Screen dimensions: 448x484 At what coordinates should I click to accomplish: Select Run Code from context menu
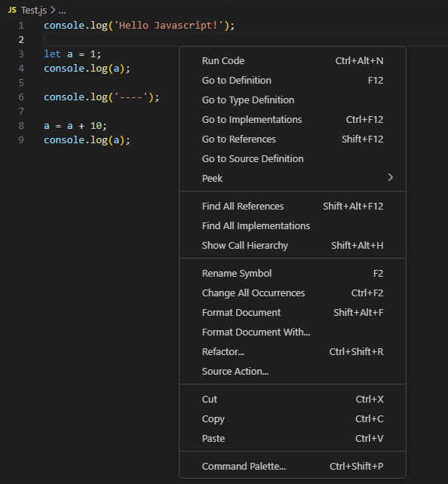(x=293, y=61)
